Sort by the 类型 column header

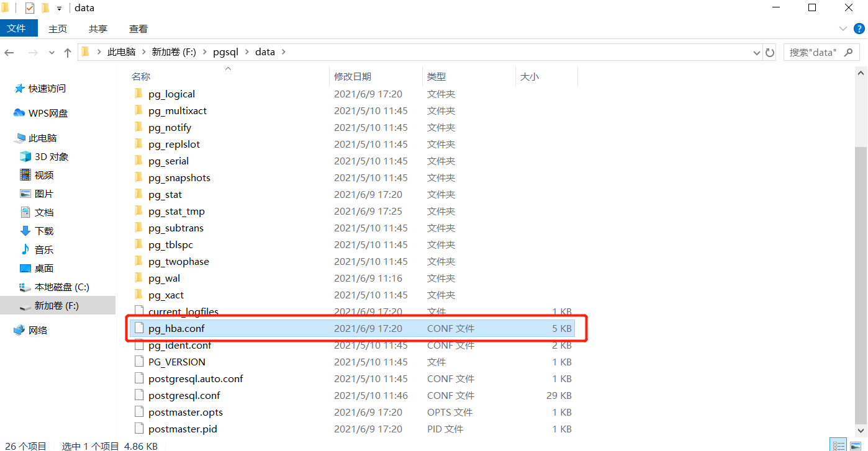[x=436, y=76]
